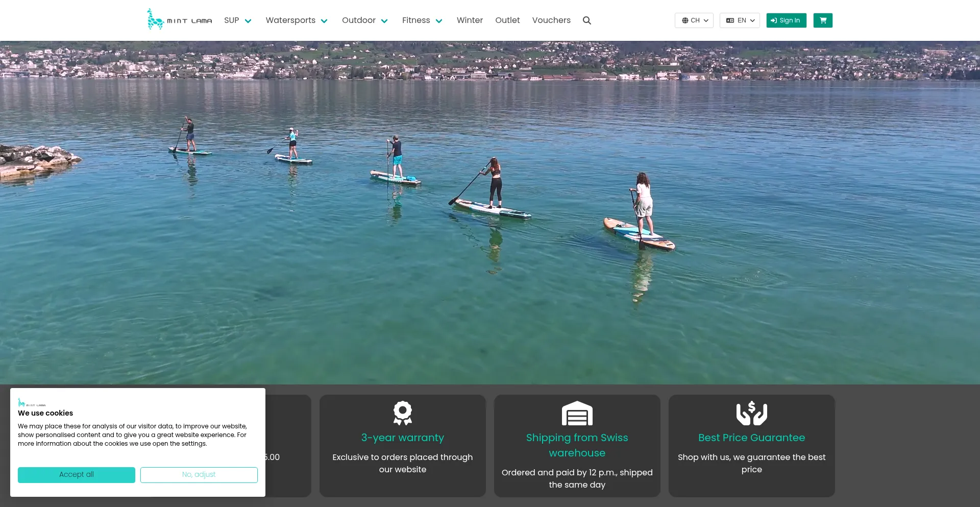This screenshot has height=507, width=980.
Task: Open the search magnifier icon
Action: pyautogui.click(x=587, y=20)
